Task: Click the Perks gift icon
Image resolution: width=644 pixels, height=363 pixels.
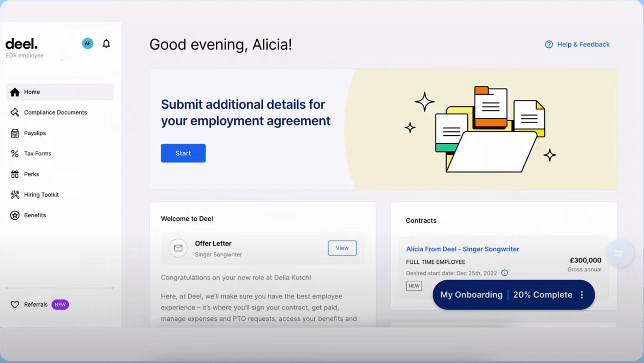Action: (x=15, y=174)
